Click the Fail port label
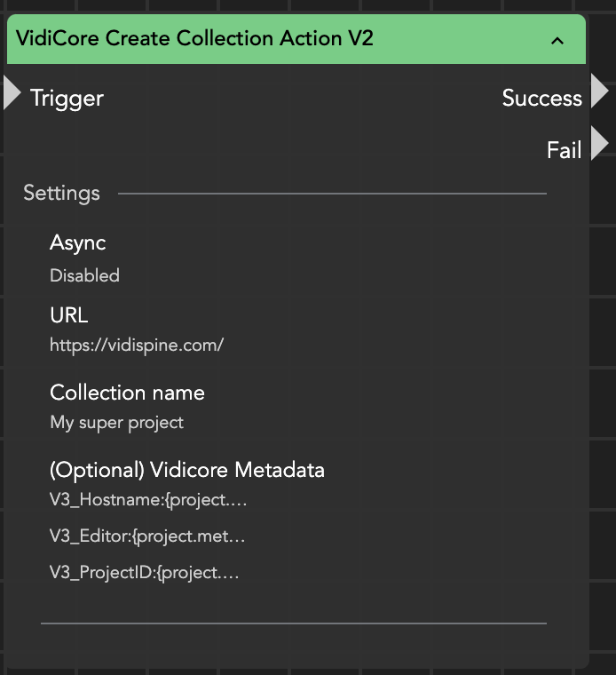Viewport: 616px width, 675px height. pyautogui.click(x=564, y=150)
